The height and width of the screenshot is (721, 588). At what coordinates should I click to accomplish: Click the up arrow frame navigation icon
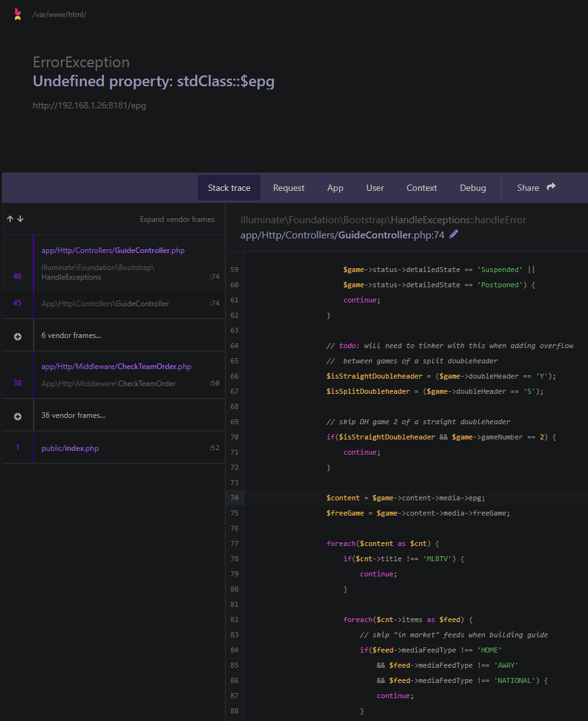click(x=10, y=219)
